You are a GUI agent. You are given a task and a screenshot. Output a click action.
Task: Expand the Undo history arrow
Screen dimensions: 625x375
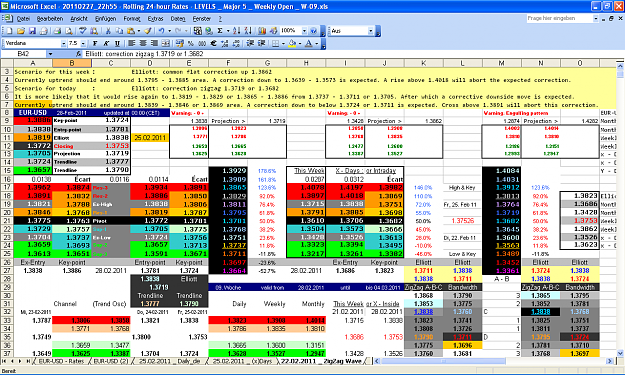point(169,31)
